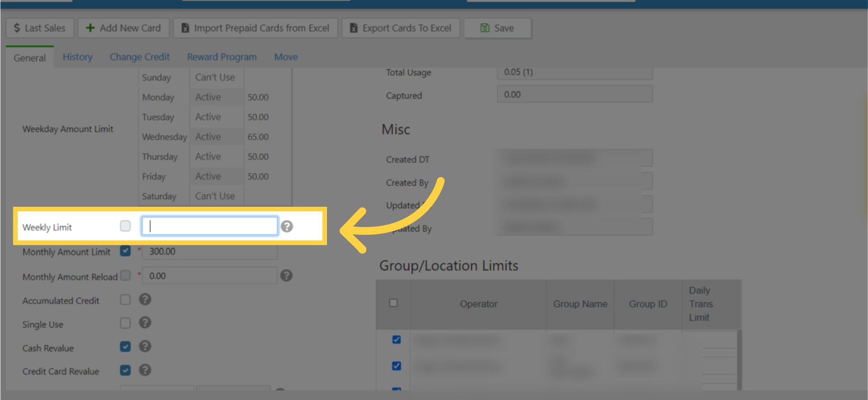Screen dimensions: 868x400
Task: Click the Last Sales dollar icon
Action: pyautogui.click(x=17, y=28)
